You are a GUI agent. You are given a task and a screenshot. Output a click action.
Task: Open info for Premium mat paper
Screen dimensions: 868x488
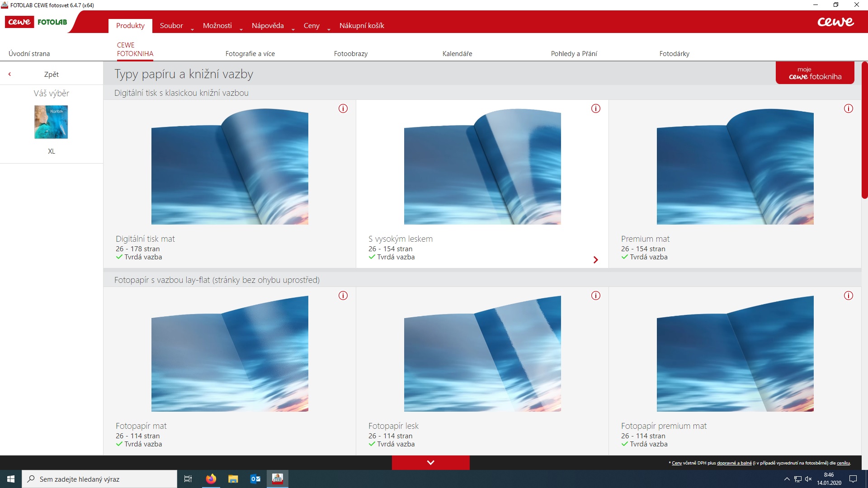pyautogui.click(x=849, y=108)
